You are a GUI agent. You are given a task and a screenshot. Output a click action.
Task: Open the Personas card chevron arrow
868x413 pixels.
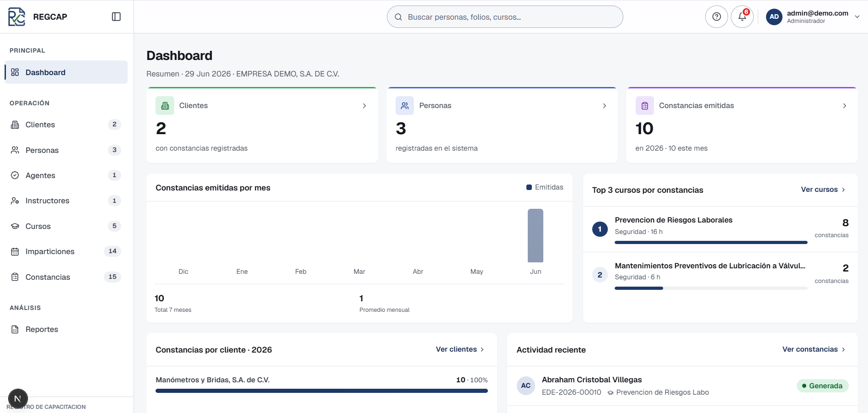(x=605, y=106)
